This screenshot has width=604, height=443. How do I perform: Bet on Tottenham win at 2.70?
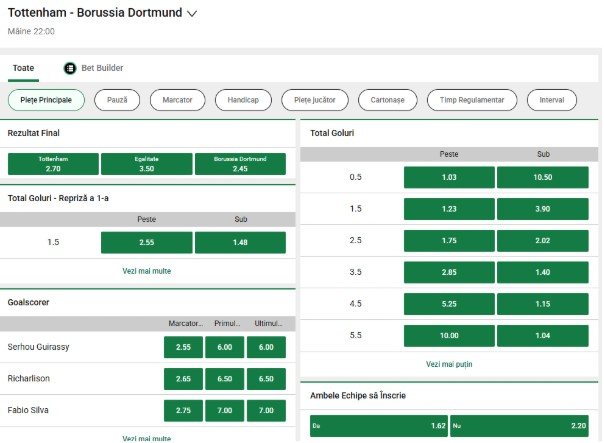[x=53, y=164]
